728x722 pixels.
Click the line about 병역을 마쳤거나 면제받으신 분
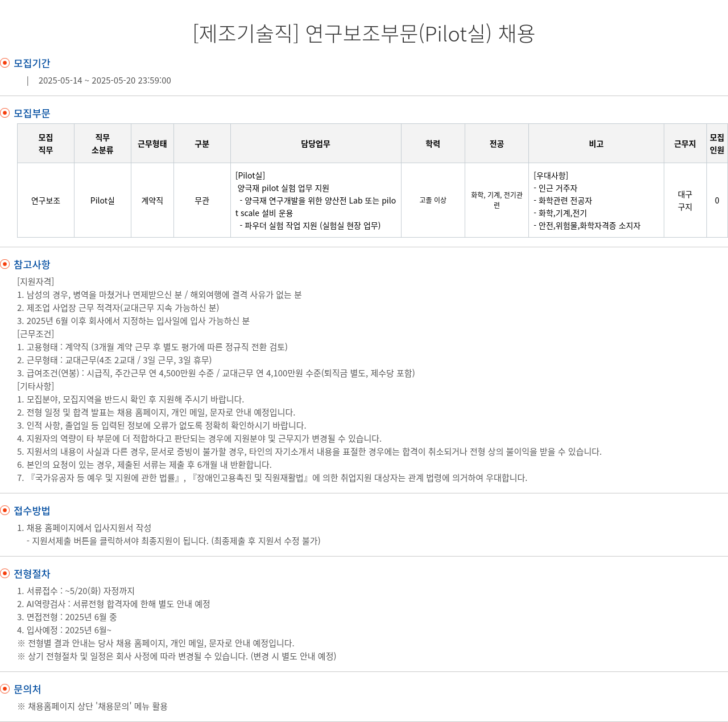coord(159,294)
